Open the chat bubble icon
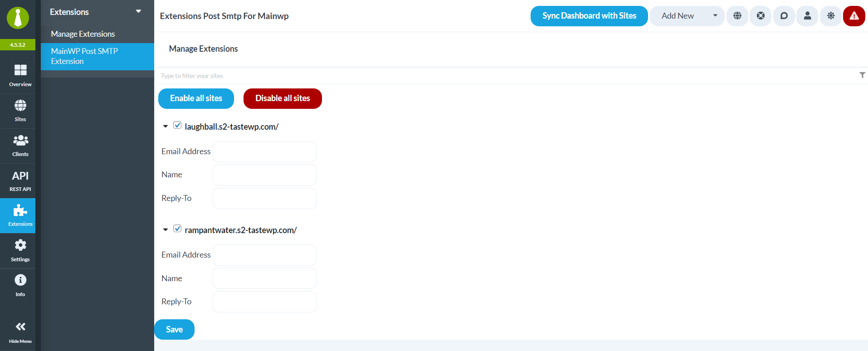 tap(784, 16)
